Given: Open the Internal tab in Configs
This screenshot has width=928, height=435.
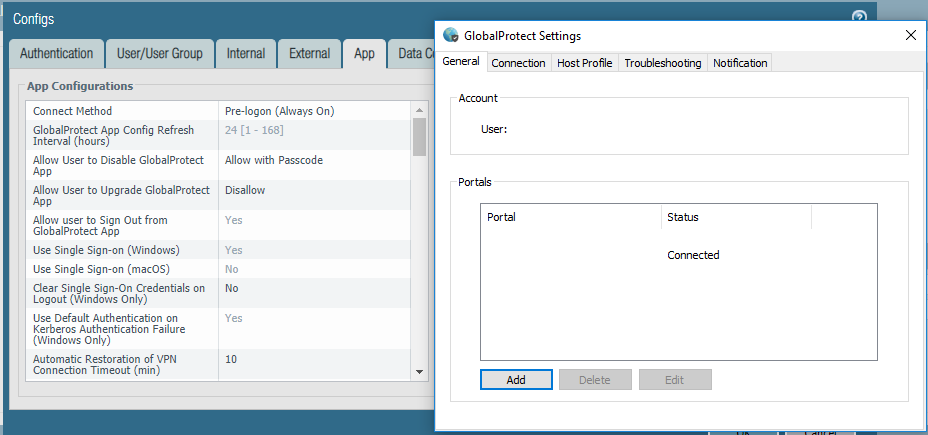Looking at the screenshot, I should coord(246,53).
